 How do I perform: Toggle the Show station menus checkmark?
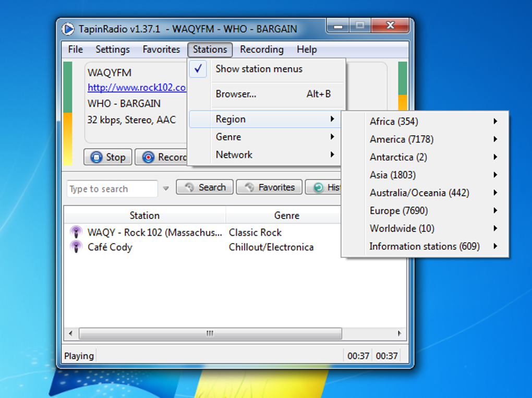pos(198,69)
